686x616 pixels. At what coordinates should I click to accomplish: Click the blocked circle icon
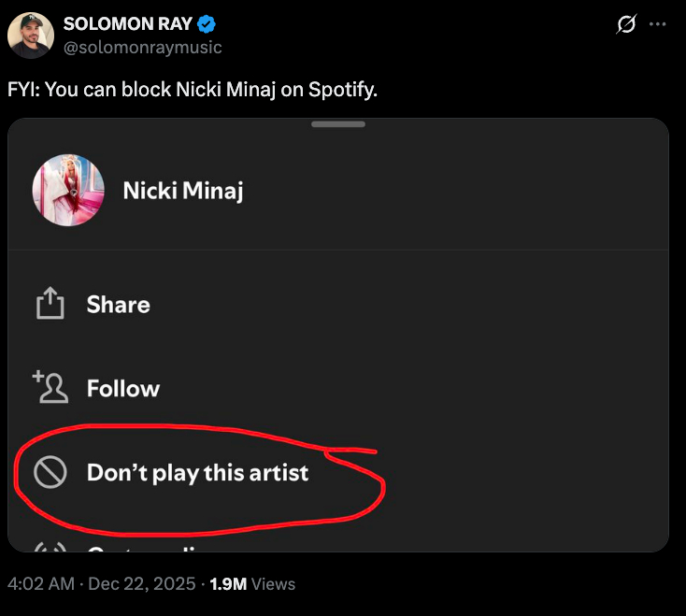[50, 472]
